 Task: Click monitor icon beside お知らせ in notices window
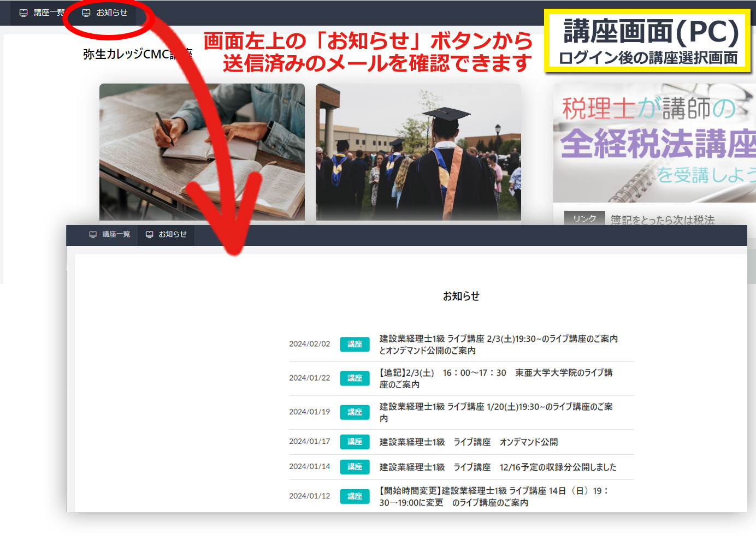pos(149,234)
